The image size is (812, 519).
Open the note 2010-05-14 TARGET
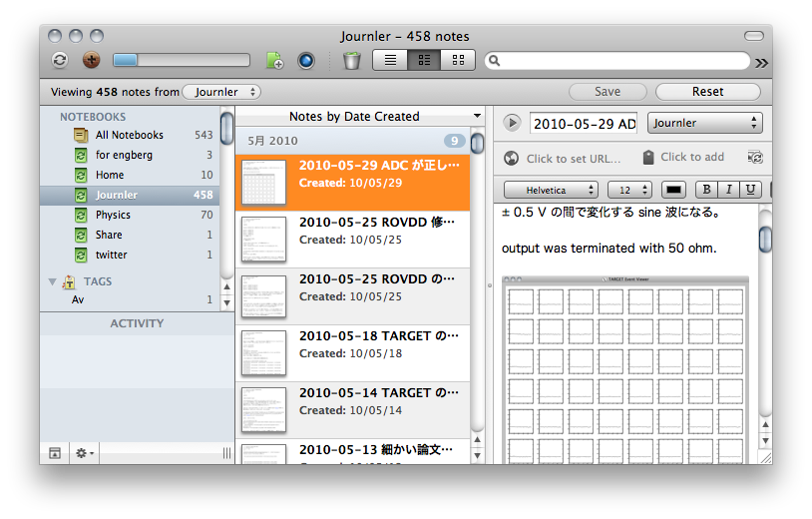tap(353, 411)
